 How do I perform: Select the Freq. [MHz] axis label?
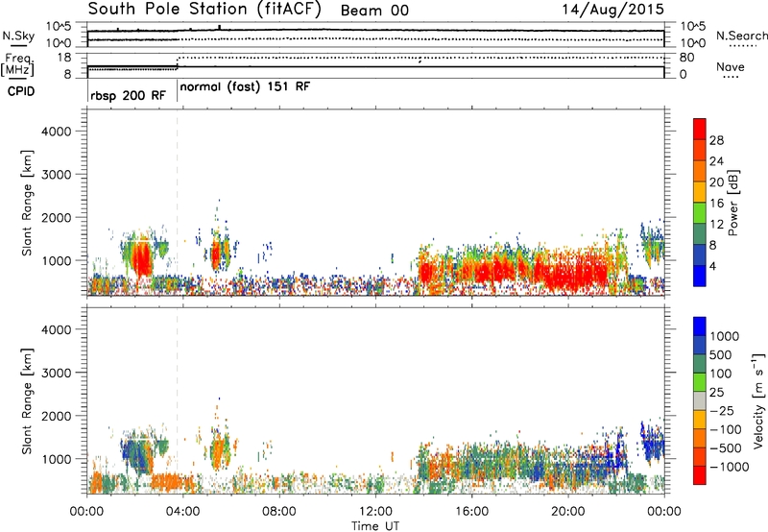18,65
